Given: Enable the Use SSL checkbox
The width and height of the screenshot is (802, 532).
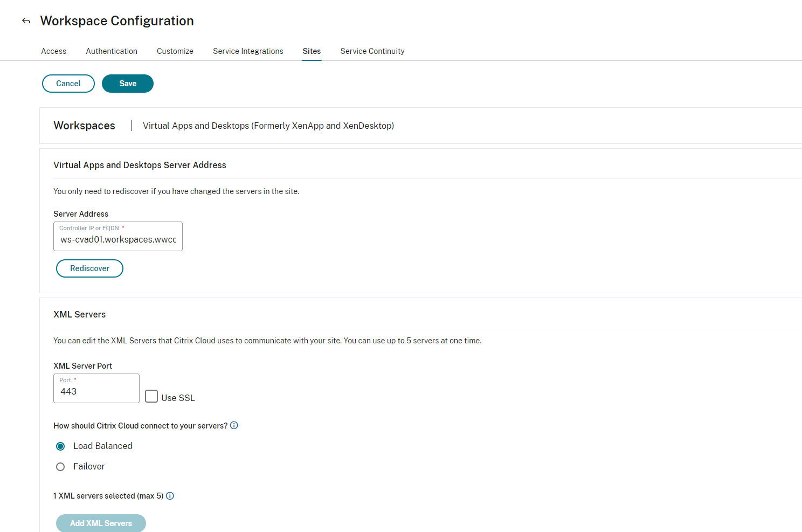Looking at the screenshot, I should [151, 397].
